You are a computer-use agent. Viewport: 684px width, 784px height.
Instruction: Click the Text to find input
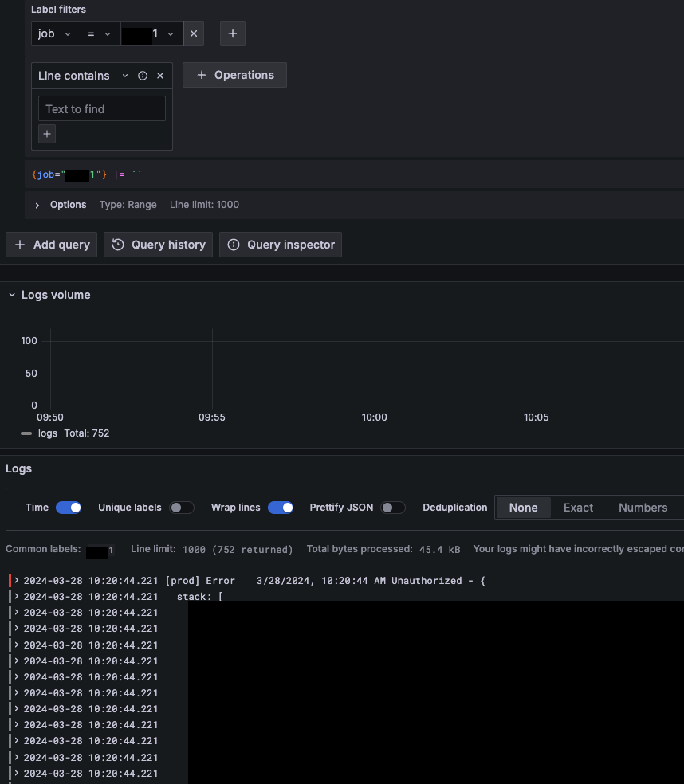click(102, 108)
